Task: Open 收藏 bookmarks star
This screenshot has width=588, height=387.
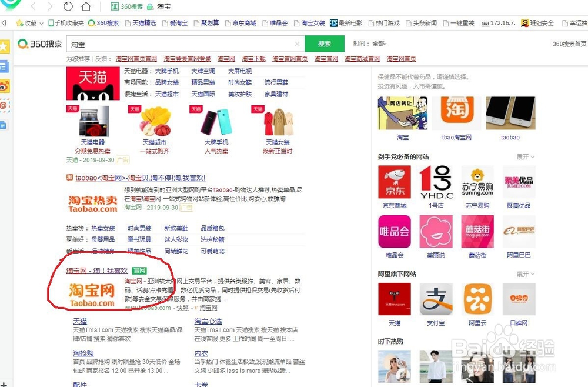Action: pyautogui.click(x=26, y=23)
